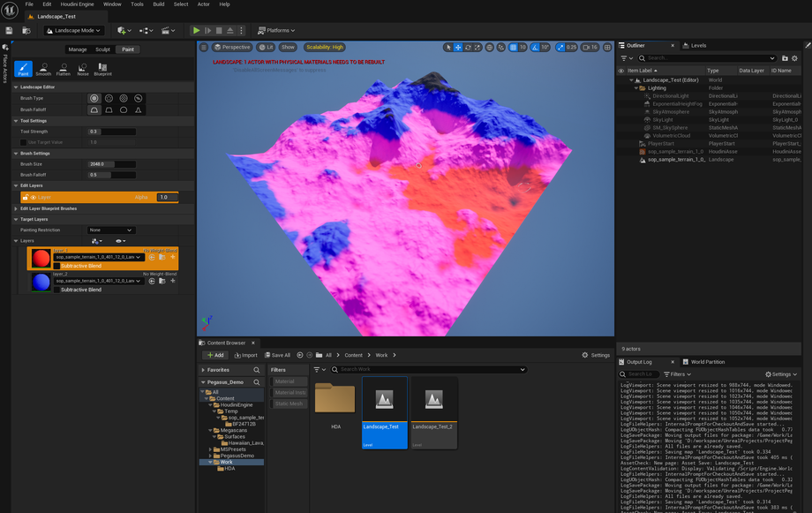Click the Import button in Content Browser
The image size is (812, 513).
coord(244,355)
